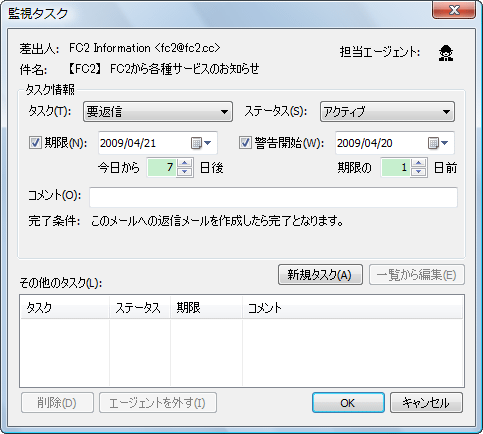
Task: Expand the ステータス(S) dropdown showing アクティブ
Action: click(x=387, y=112)
